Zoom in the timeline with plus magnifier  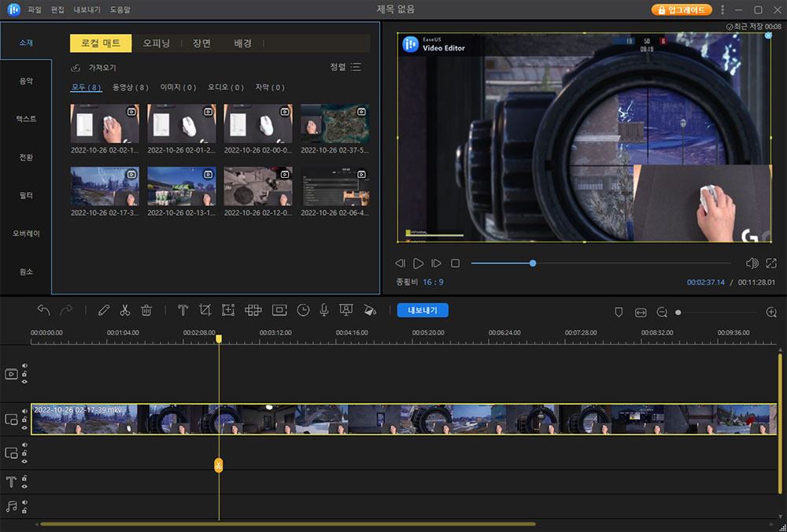772,312
